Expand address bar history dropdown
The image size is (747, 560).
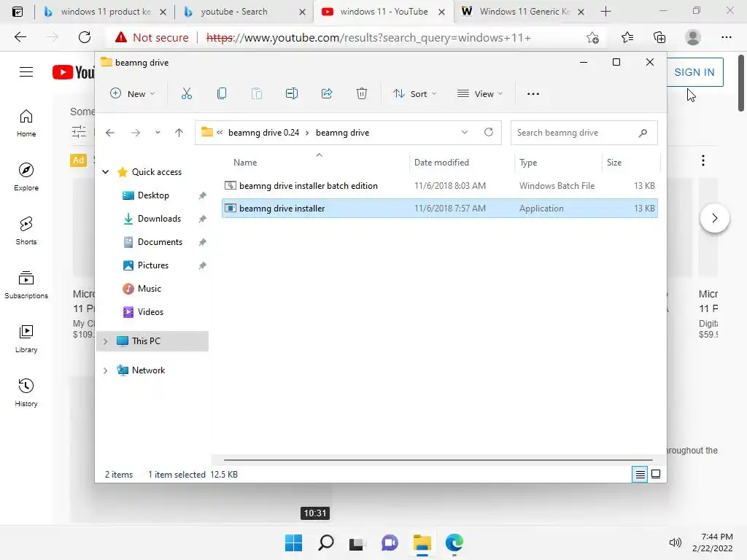tap(465, 132)
